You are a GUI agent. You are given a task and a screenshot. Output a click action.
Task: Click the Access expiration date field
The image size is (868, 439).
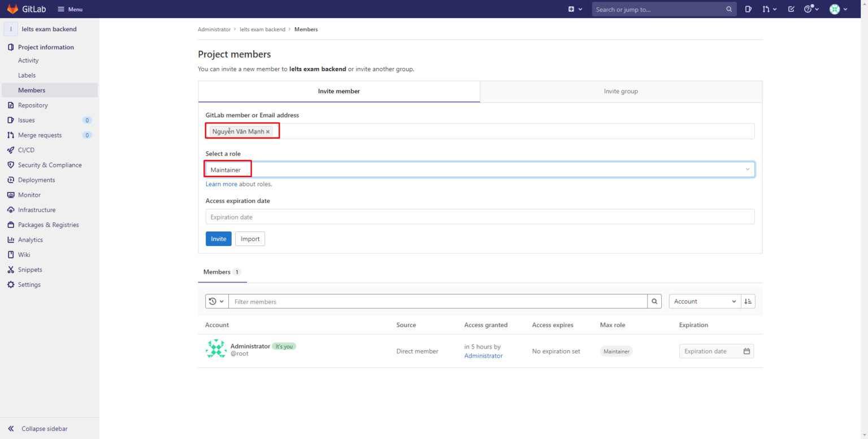pos(479,217)
